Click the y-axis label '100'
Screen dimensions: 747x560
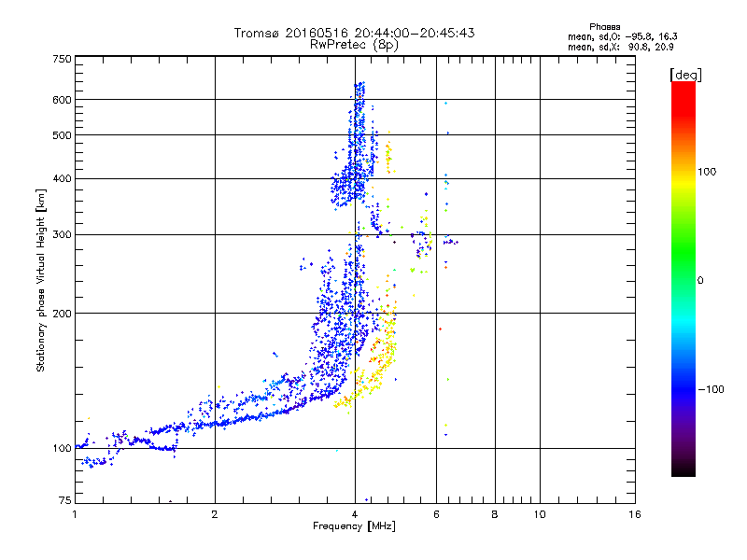click(62, 449)
